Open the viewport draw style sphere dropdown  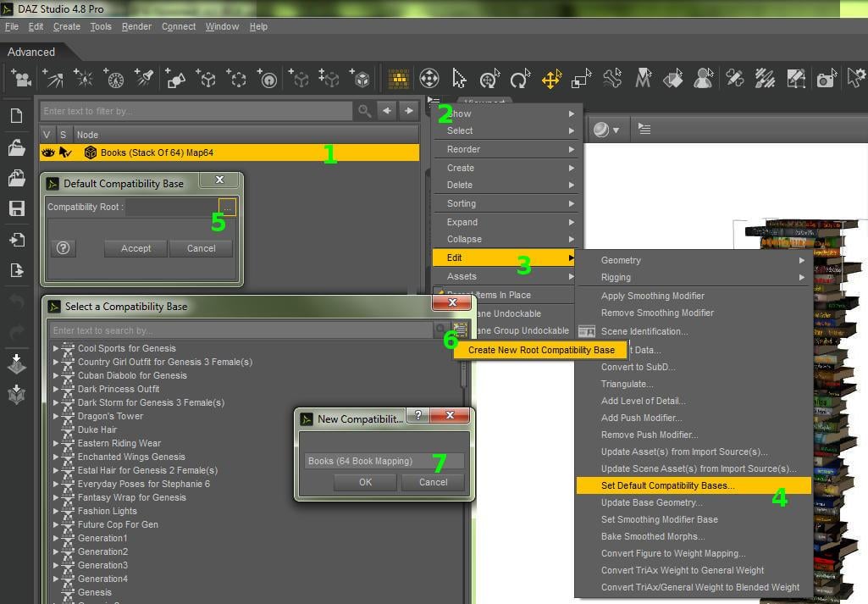pyautogui.click(x=606, y=130)
